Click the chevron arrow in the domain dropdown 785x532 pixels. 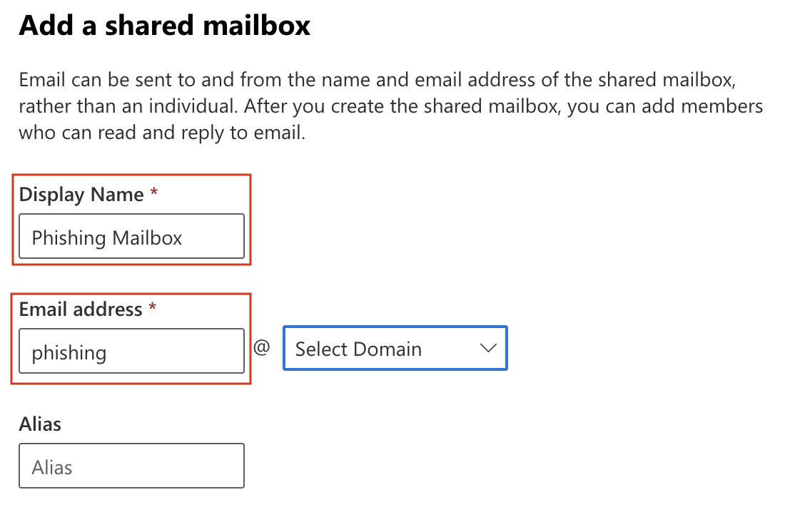(487, 349)
